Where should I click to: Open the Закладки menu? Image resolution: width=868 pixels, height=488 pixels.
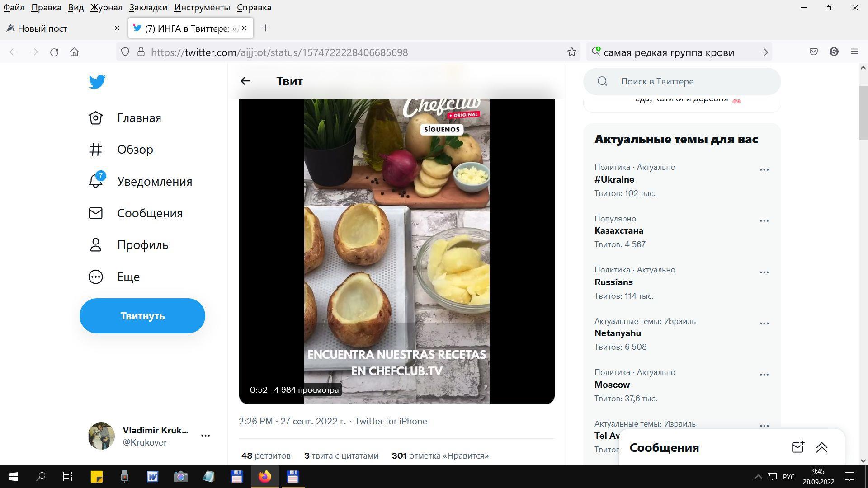tap(148, 7)
